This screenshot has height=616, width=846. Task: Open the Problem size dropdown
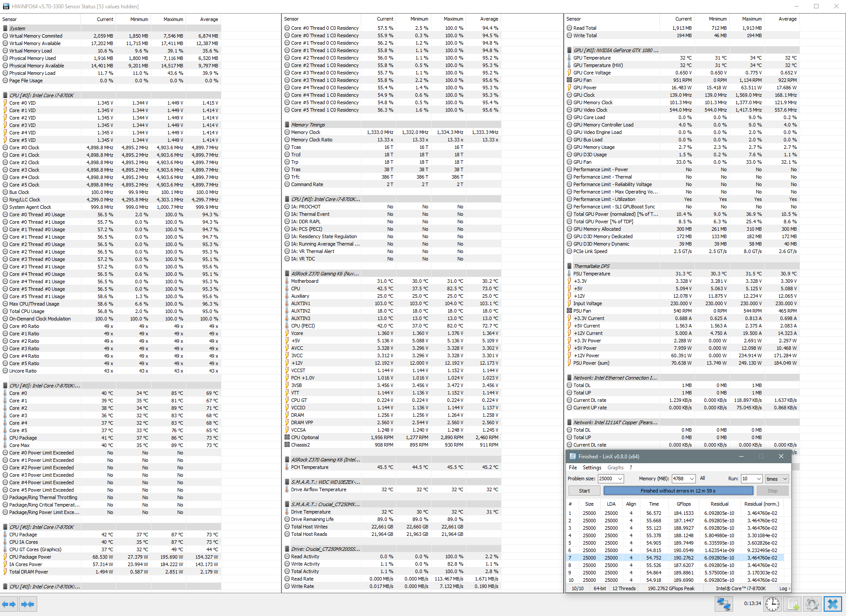pos(620,479)
